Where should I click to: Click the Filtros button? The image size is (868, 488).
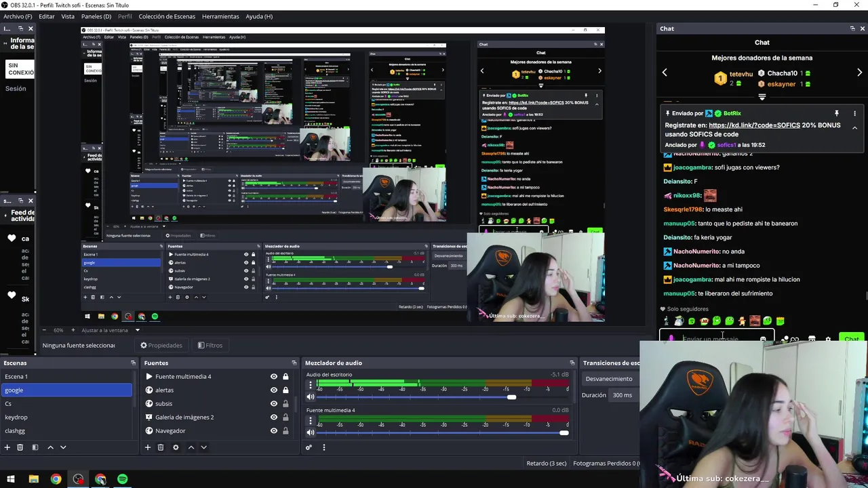pyautogui.click(x=210, y=345)
